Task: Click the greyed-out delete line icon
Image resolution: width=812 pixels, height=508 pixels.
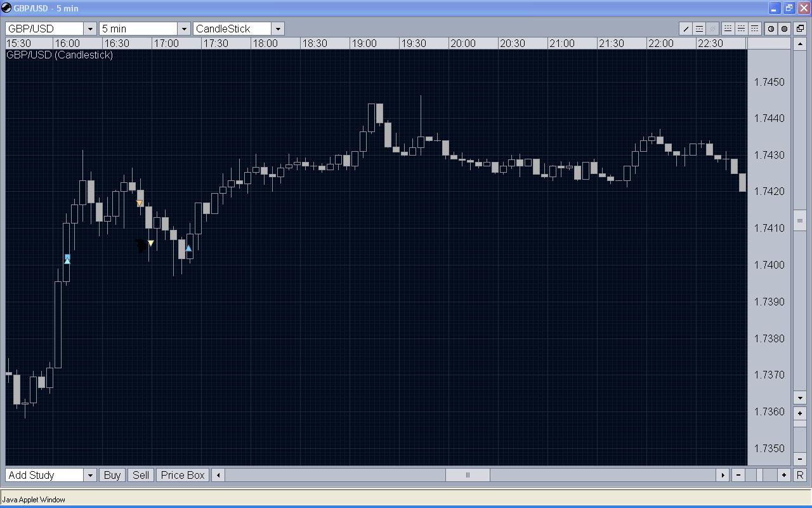Action: click(x=712, y=29)
